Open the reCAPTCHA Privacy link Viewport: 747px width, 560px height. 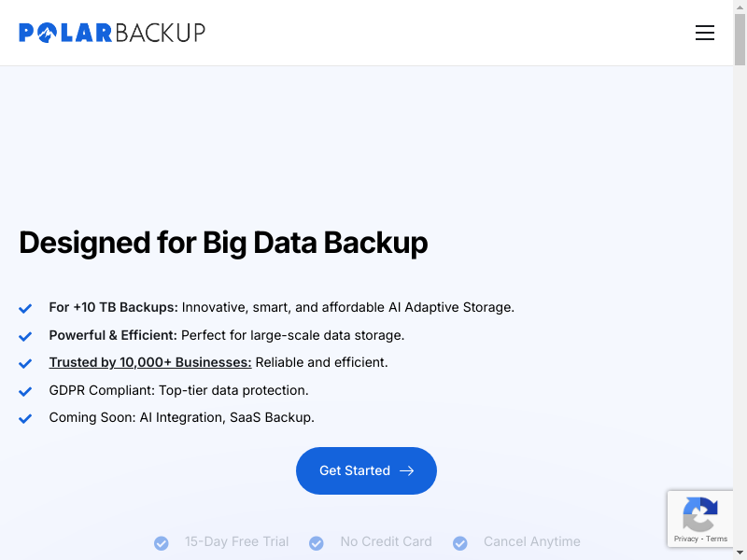(686, 539)
